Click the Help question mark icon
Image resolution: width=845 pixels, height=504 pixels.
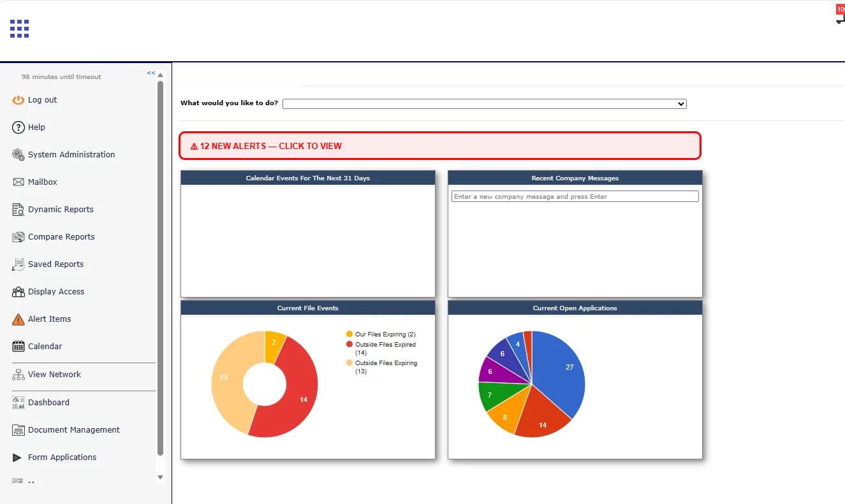[x=18, y=127]
